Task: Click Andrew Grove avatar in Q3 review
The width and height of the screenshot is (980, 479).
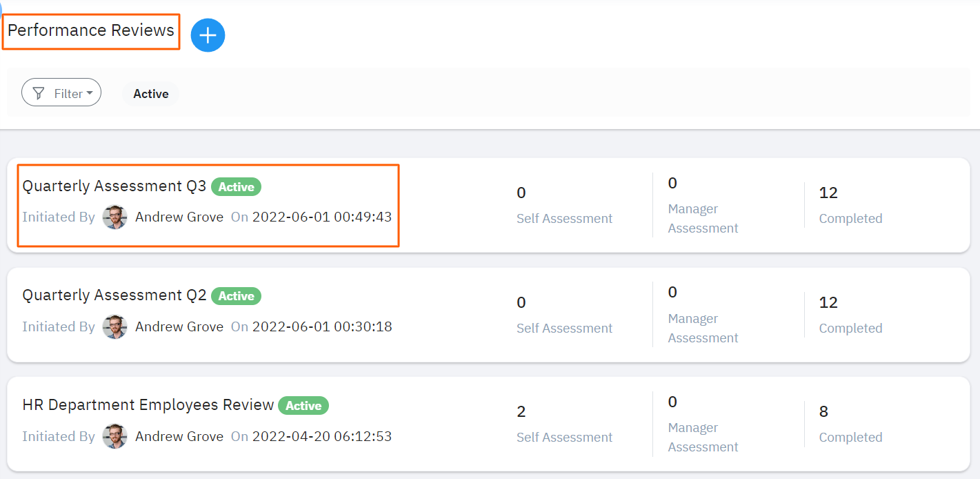Action: click(x=114, y=217)
